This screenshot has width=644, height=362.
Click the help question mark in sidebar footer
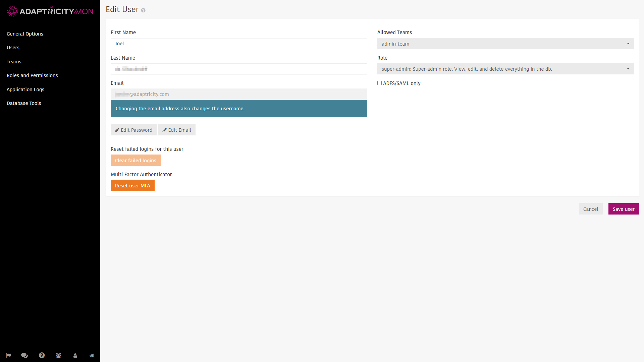42,355
